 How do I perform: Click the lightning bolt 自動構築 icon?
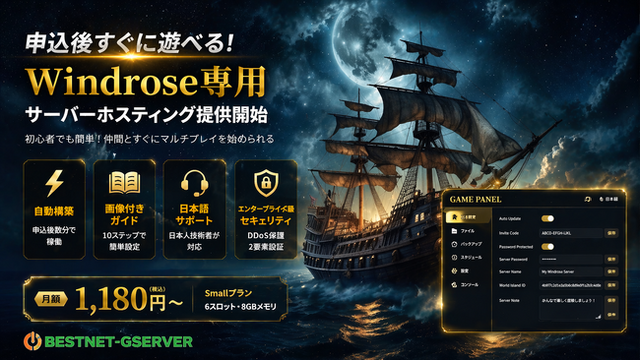[54, 183]
